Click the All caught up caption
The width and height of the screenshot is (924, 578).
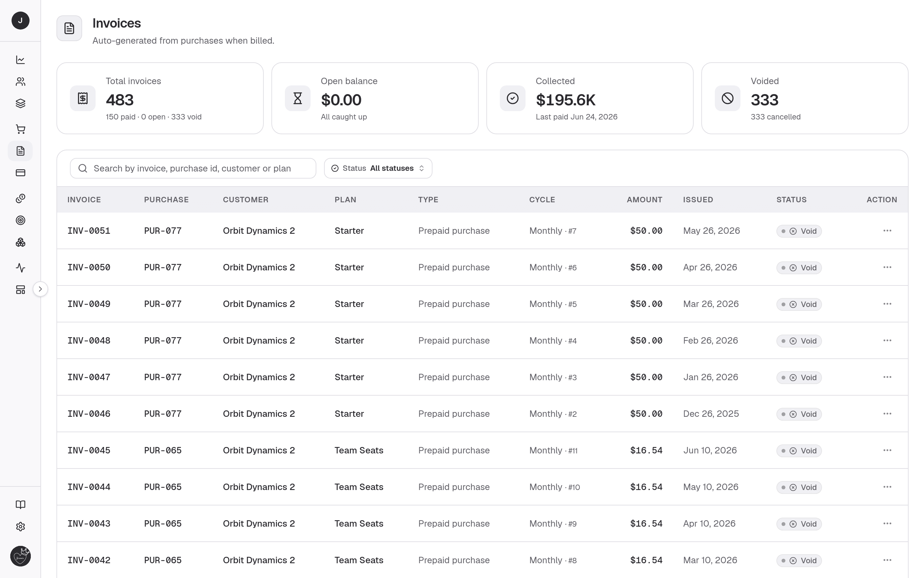click(344, 117)
